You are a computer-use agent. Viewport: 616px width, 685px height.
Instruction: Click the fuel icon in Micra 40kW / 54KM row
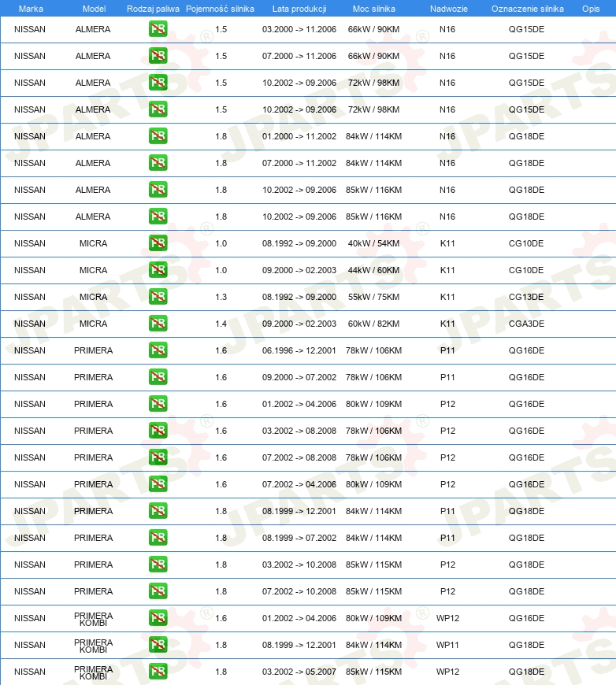(x=158, y=243)
